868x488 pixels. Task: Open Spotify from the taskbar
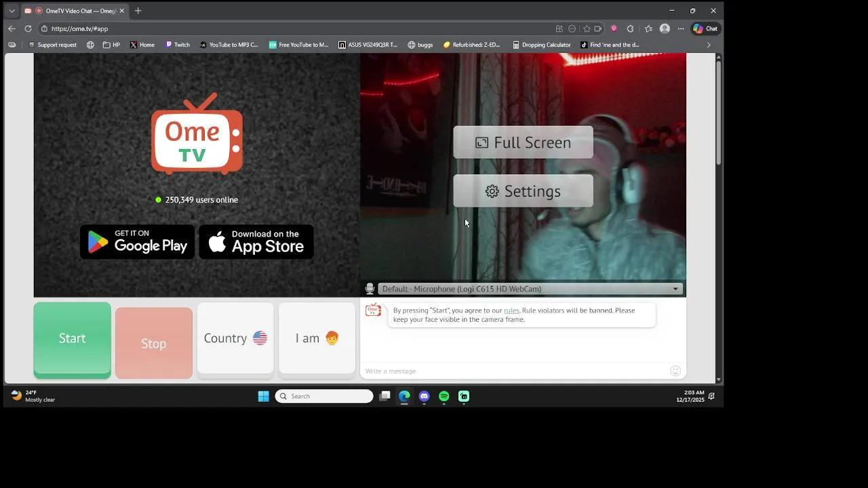tap(443, 396)
